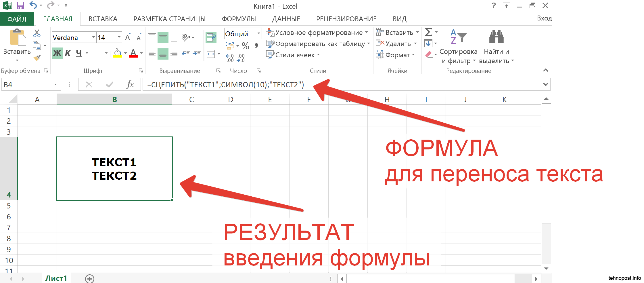The image size is (644, 283).
Task: Apply comma style number format
Action: click(x=256, y=45)
